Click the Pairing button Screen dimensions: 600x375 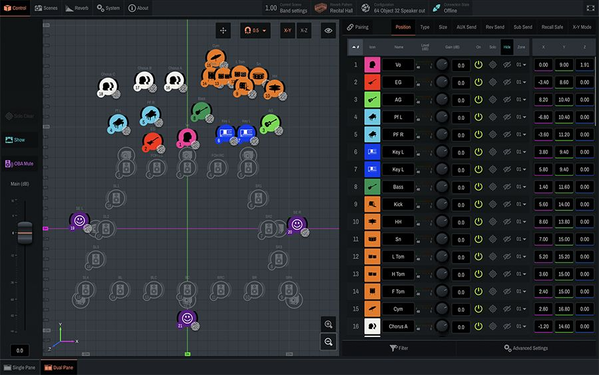tap(358, 27)
